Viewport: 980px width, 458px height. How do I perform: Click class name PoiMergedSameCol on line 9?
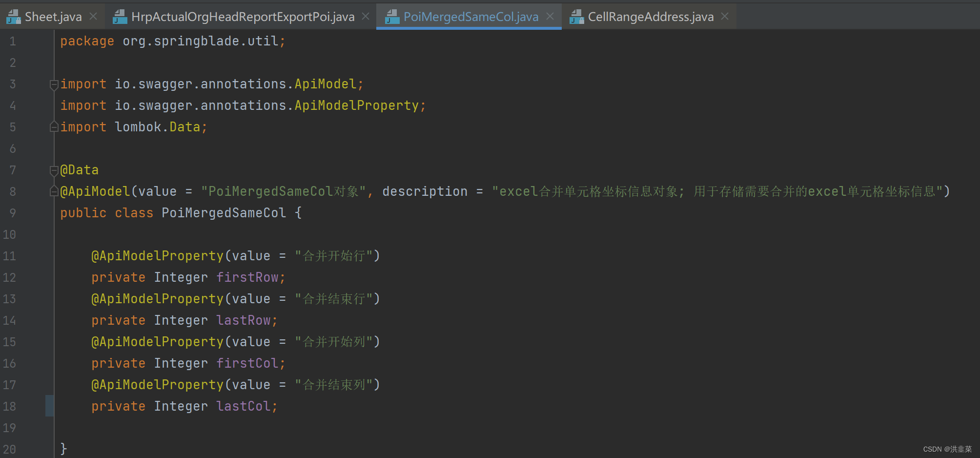click(224, 213)
